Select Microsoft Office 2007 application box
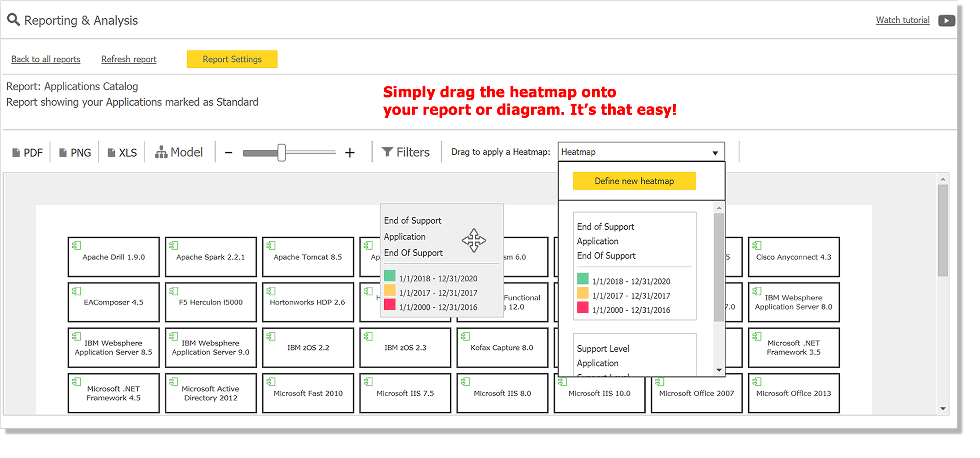Screen dimensions: 980x458 [697, 393]
